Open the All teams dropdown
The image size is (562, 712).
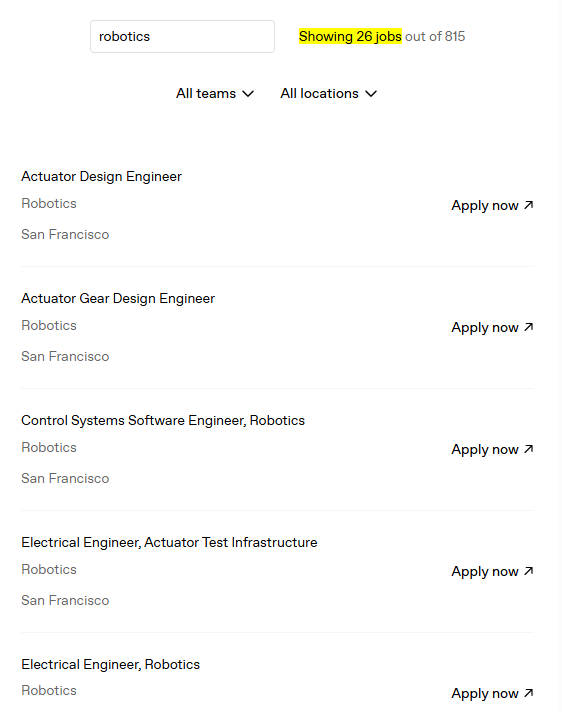click(215, 94)
